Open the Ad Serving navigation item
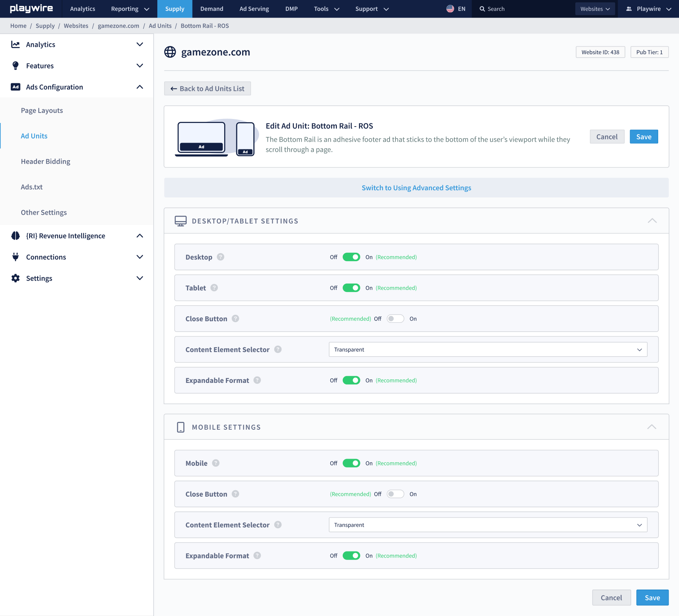679x616 pixels. point(254,9)
